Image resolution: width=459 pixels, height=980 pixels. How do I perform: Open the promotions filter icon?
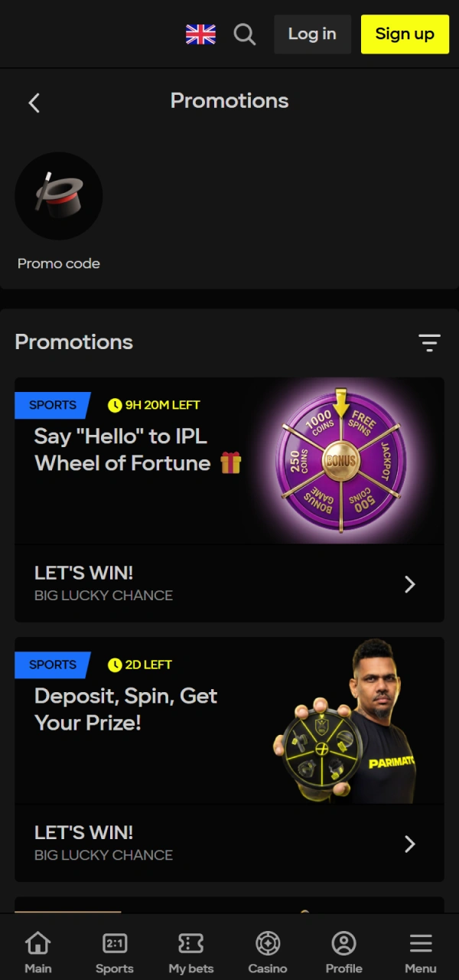click(429, 342)
